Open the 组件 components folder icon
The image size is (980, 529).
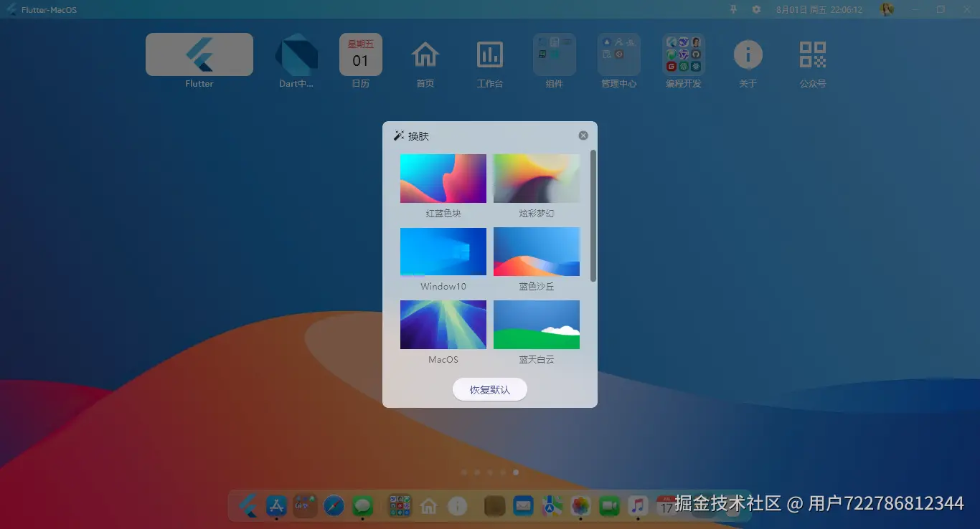pos(554,54)
